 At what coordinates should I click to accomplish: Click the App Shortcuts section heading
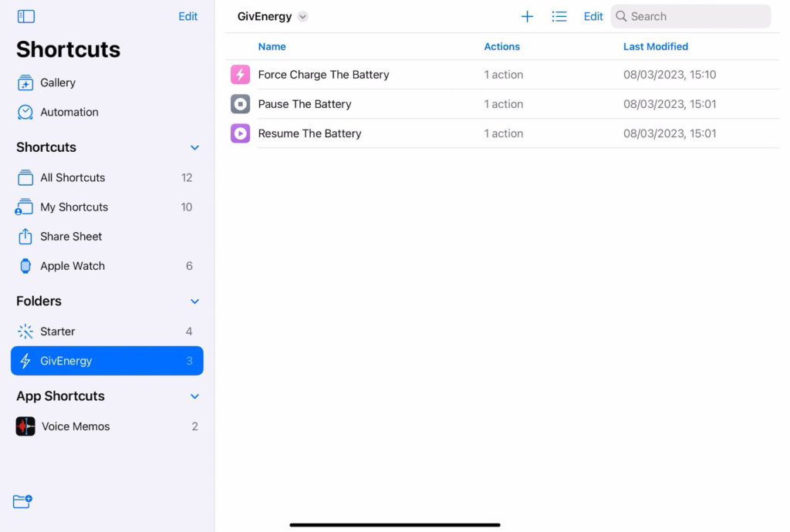pyautogui.click(x=60, y=396)
